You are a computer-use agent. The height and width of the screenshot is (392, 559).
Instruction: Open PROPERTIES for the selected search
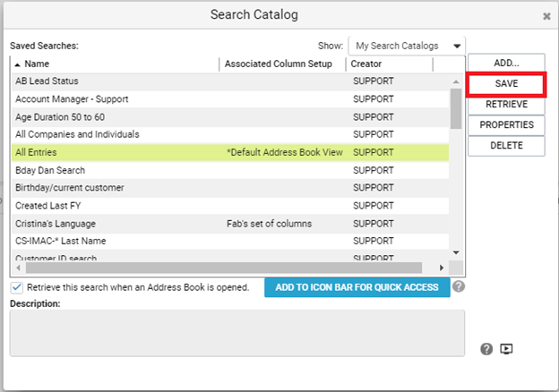(x=506, y=125)
